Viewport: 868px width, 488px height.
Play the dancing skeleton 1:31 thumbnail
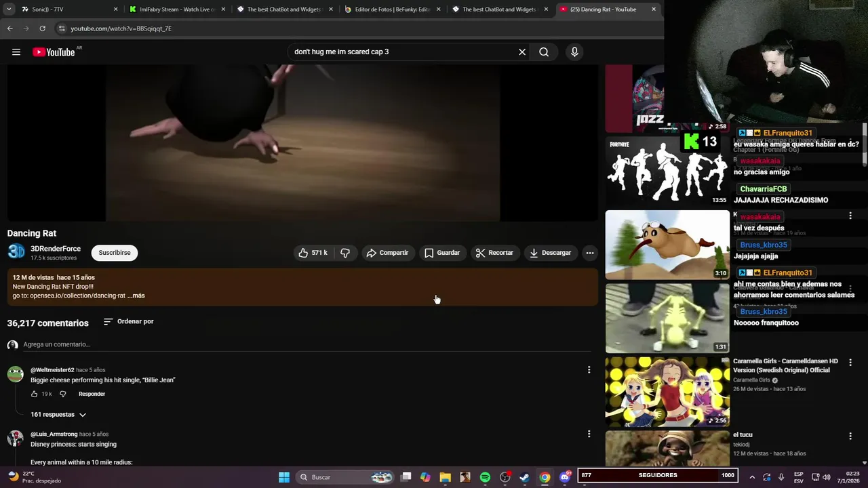pyautogui.click(x=667, y=318)
